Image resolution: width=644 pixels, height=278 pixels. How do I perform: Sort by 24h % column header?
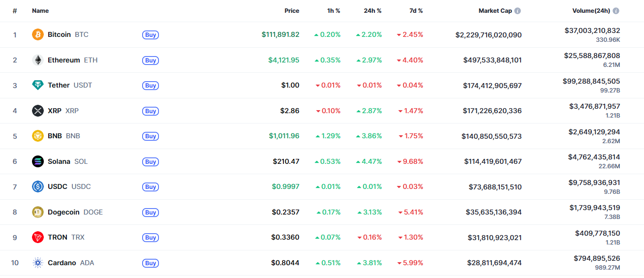tap(372, 11)
